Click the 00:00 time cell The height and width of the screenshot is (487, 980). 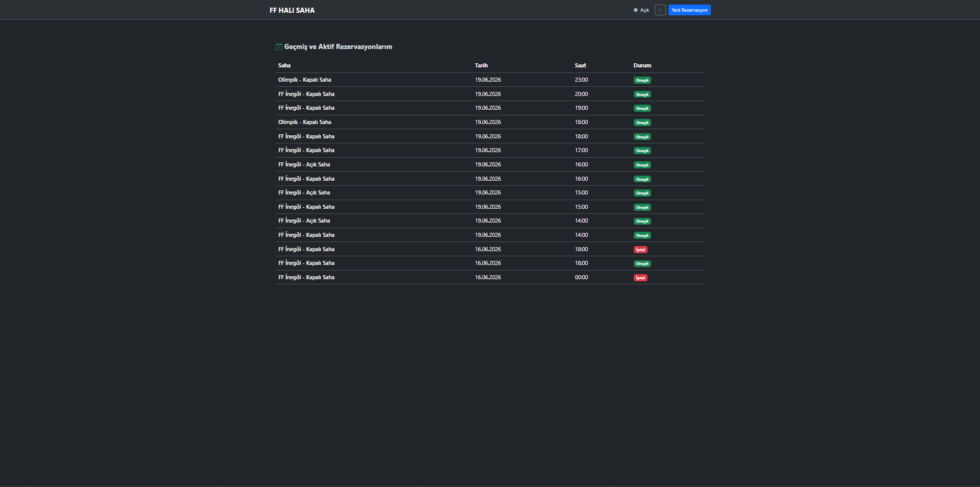click(581, 277)
